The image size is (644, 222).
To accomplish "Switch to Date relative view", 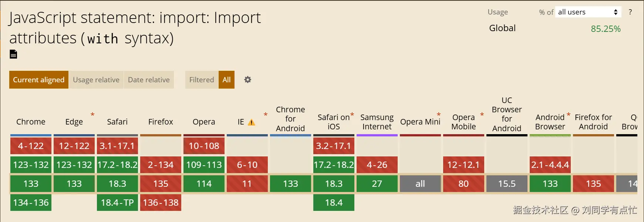I will 149,80.
